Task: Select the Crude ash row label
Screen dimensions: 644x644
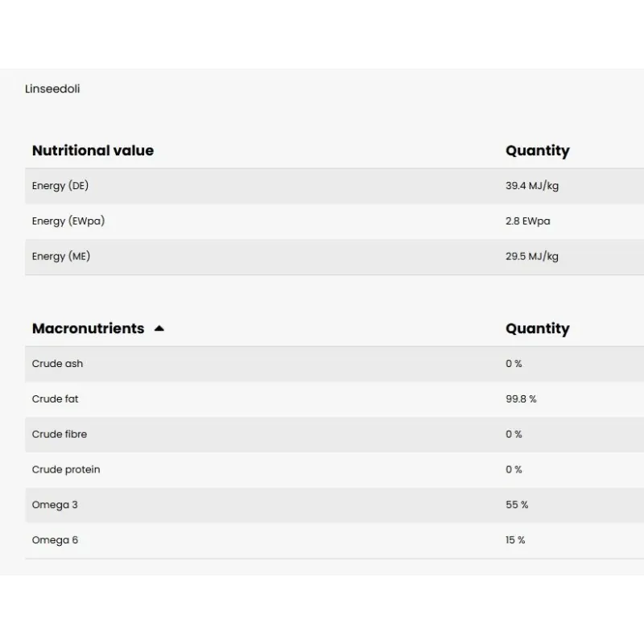Action: click(x=57, y=364)
